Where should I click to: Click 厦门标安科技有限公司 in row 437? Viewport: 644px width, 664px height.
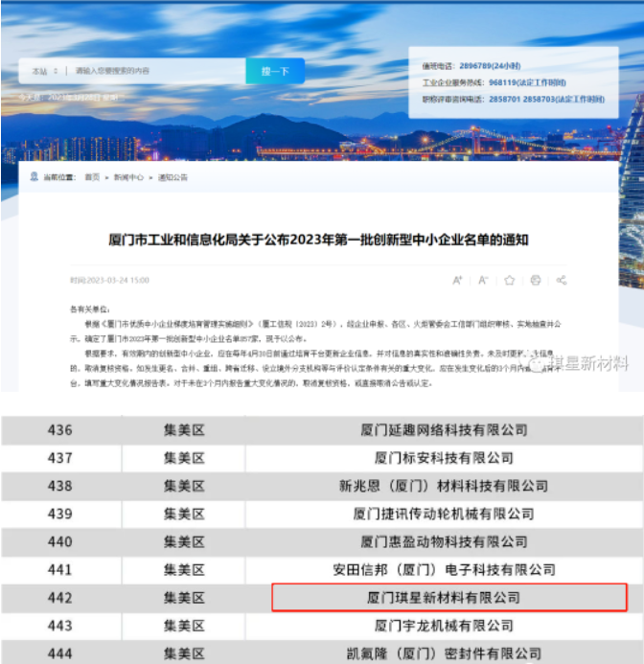pyautogui.click(x=444, y=458)
